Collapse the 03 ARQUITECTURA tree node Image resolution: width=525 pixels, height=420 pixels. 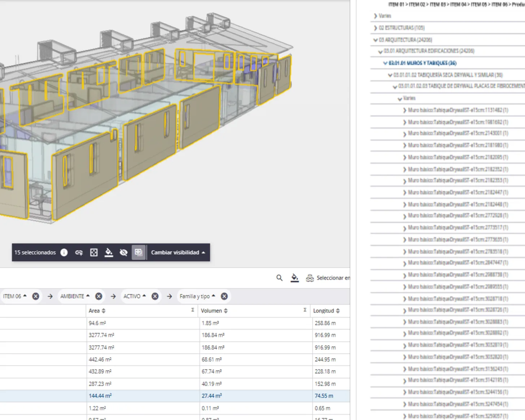coord(376,40)
